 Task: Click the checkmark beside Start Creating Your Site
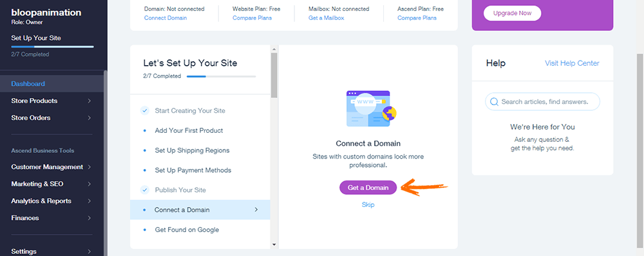[144, 110]
